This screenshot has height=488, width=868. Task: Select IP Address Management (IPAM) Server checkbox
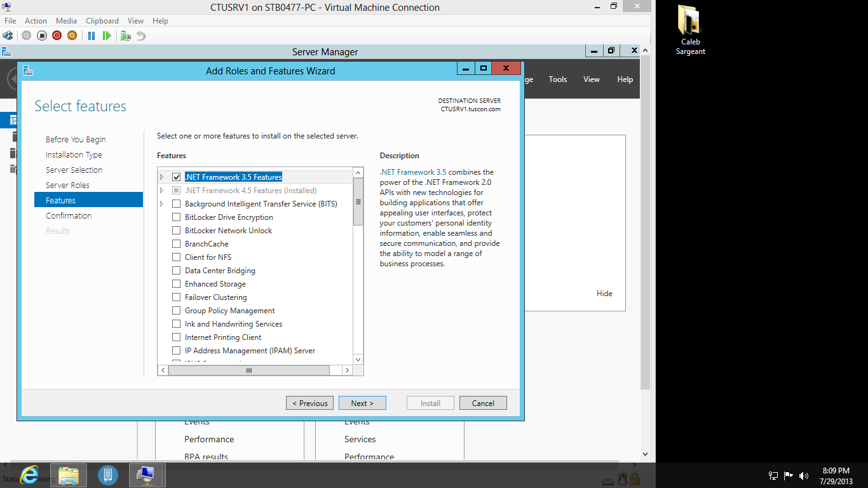tap(177, 351)
